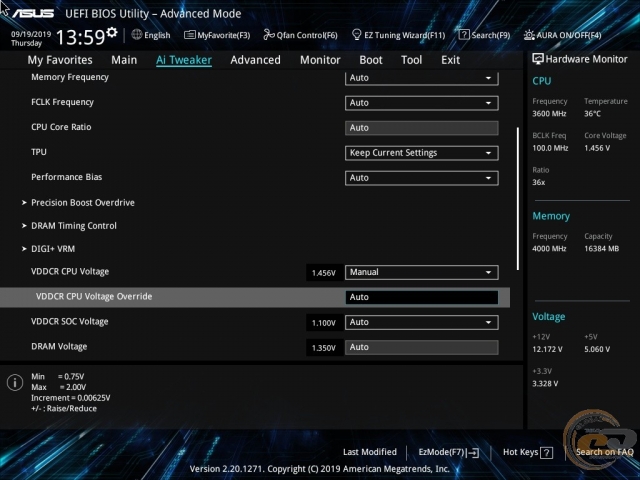This screenshot has width=640, height=480.
Task: Click the ASUS logo
Action: point(33,13)
